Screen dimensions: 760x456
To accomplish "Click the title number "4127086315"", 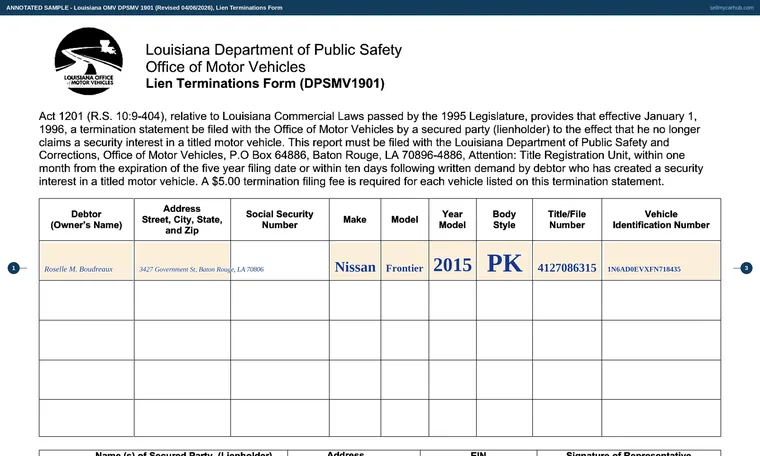I will [x=567, y=268].
